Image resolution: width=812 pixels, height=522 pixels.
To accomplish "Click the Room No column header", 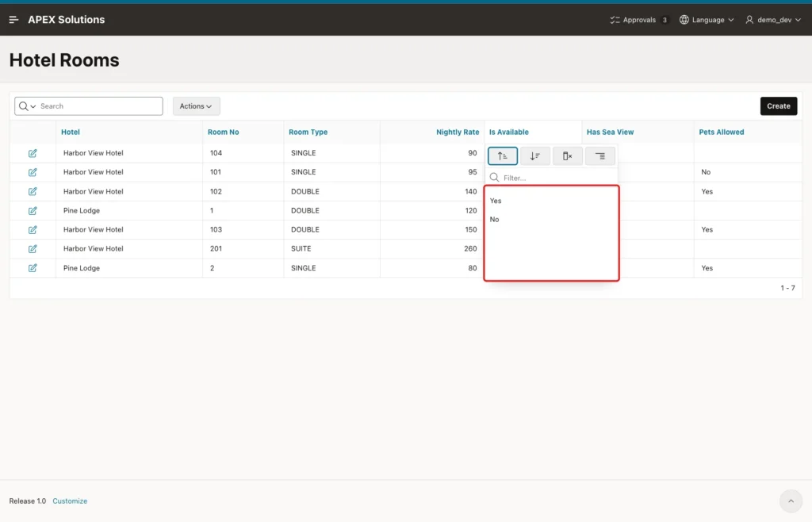I will pyautogui.click(x=223, y=132).
